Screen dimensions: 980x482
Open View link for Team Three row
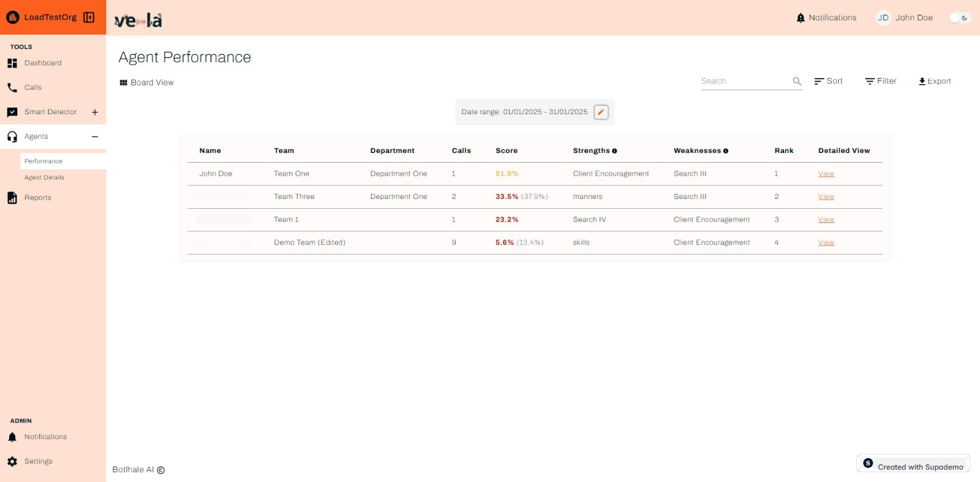click(826, 196)
